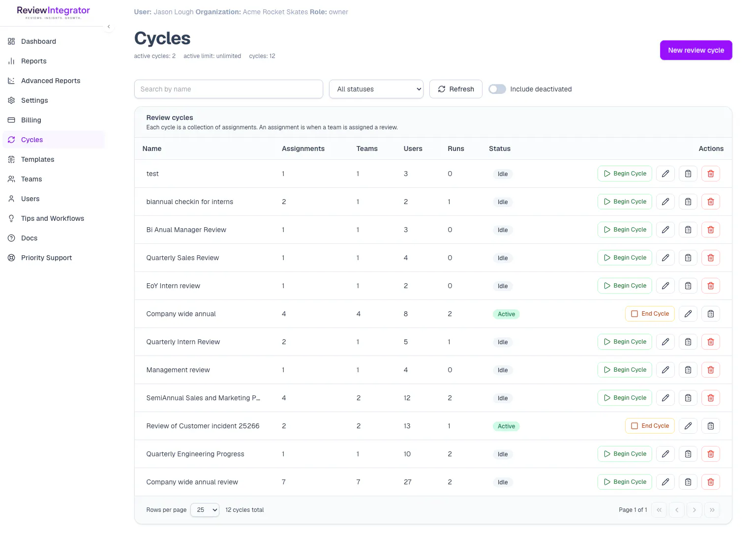This screenshot has height=535, width=756.
Task: Edit the Management review cycle
Action: coord(665,370)
